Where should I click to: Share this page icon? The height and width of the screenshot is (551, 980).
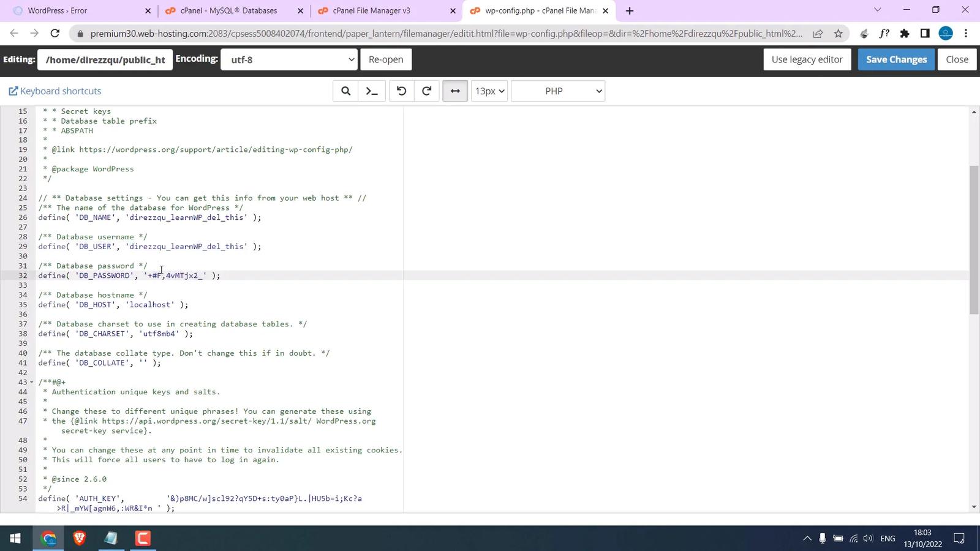(818, 34)
